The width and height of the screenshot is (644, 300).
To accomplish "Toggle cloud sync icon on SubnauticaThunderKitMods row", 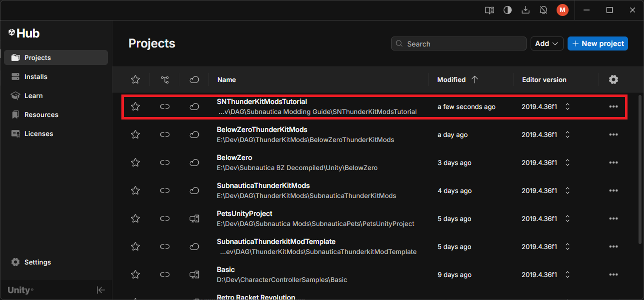I will tap(194, 190).
